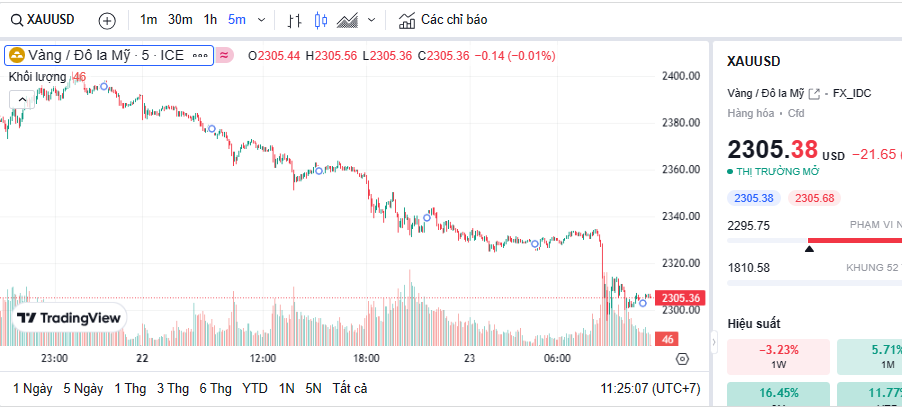Open the three-dot more menu in legend
Image resolution: width=902 pixels, height=407 pixels.
click(200, 55)
